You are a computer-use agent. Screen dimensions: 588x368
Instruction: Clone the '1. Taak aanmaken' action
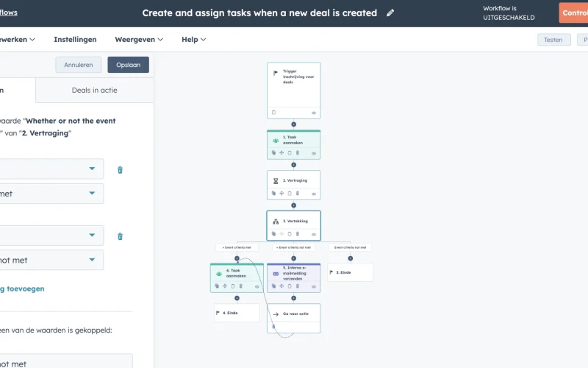point(273,153)
